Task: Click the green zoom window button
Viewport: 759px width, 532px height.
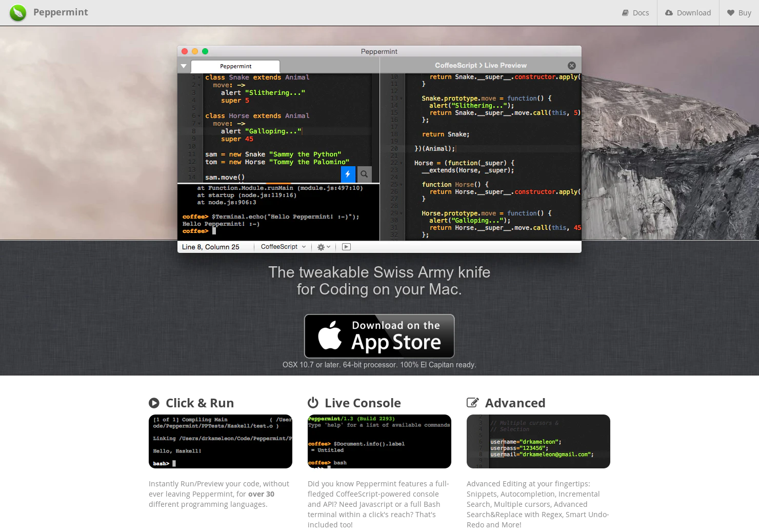Action: 205,51
